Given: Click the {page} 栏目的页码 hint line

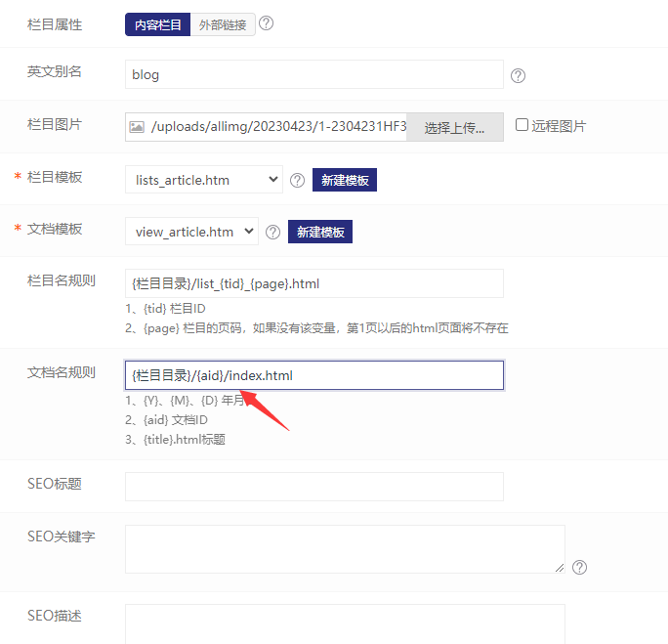Looking at the screenshot, I should pyautogui.click(x=316, y=328).
